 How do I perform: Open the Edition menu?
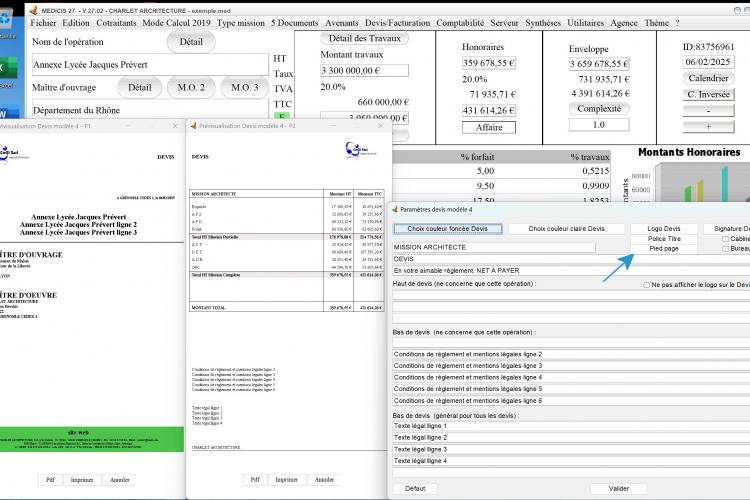click(x=76, y=23)
